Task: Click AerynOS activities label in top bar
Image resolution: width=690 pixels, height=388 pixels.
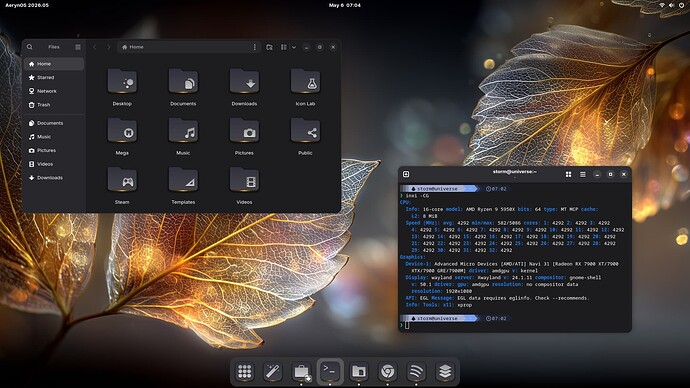Action: (x=27, y=5)
